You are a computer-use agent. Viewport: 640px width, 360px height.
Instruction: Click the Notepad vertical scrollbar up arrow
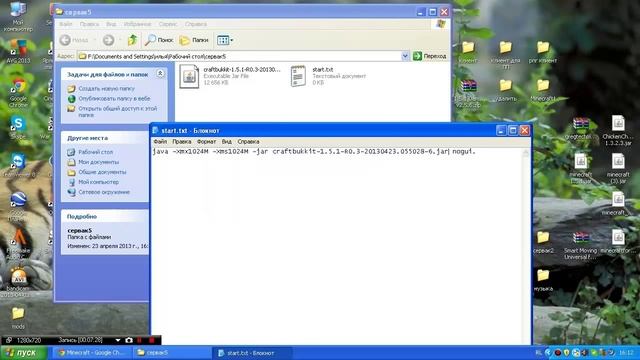pyautogui.click(x=526, y=153)
